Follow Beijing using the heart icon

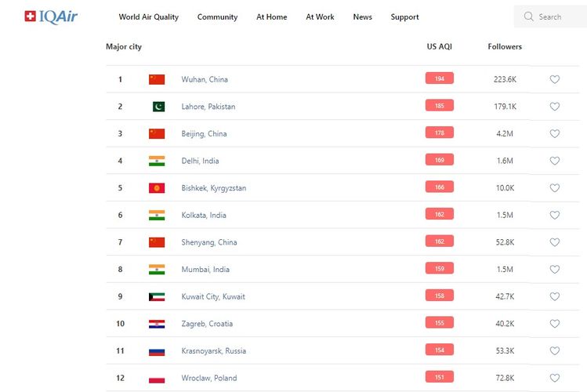[555, 134]
